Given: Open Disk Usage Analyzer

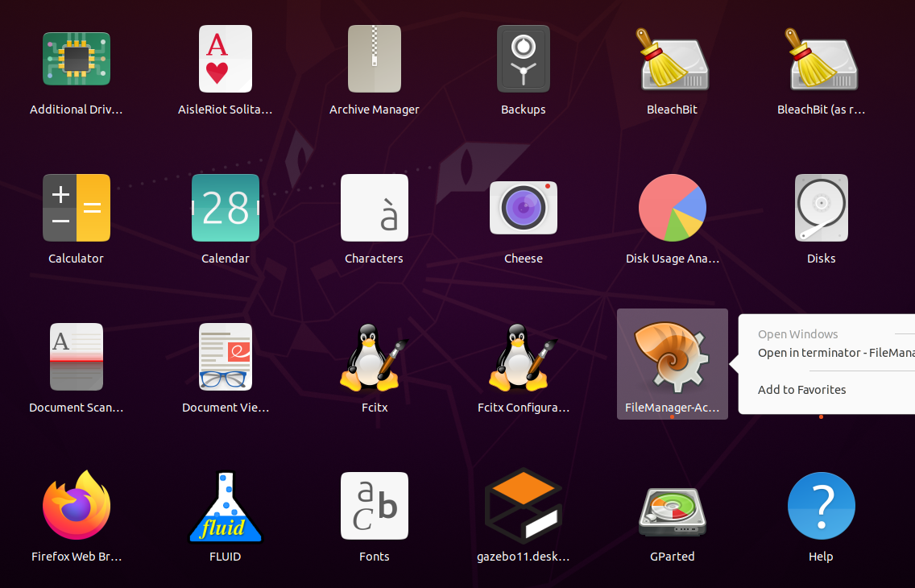Looking at the screenshot, I should point(673,208).
